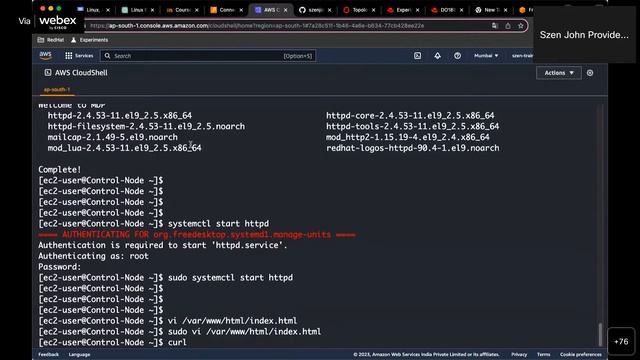This screenshot has width=640, height=360.
Task: Click the AWS console search field
Action: [208, 56]
